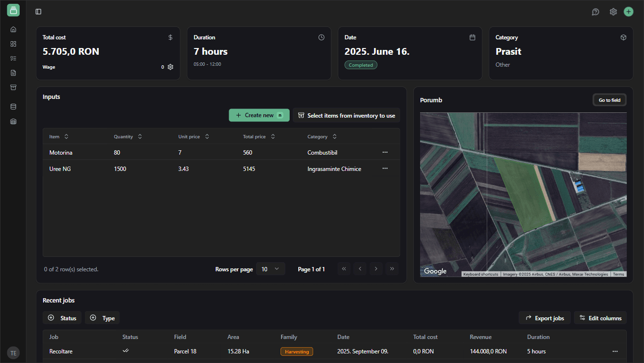644x363 pixels.
Task: Add a Status filter to jobs
Action: [x=62, y=318]
